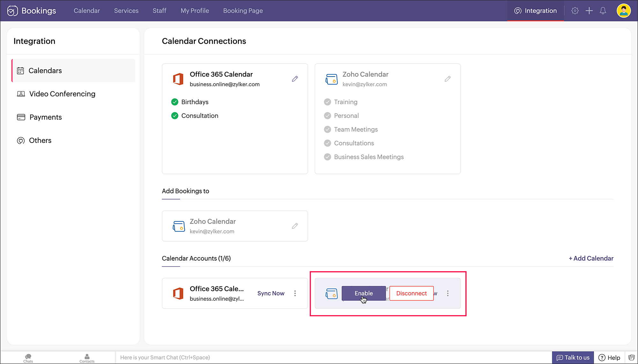Select Calendars in the Integration sidebar
Viewport: 638px width, 364px height.
pyautogui.click(x=73, y=71)
